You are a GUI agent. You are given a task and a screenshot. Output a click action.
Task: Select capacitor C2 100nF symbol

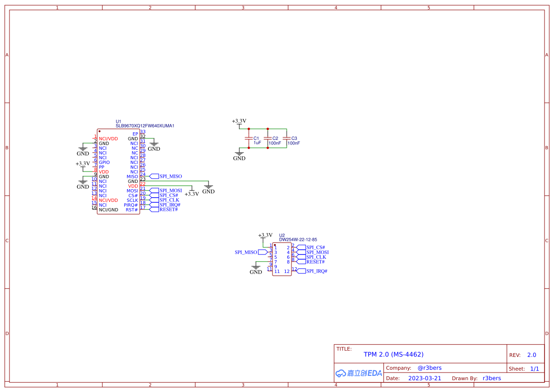(x=268, y=138)
